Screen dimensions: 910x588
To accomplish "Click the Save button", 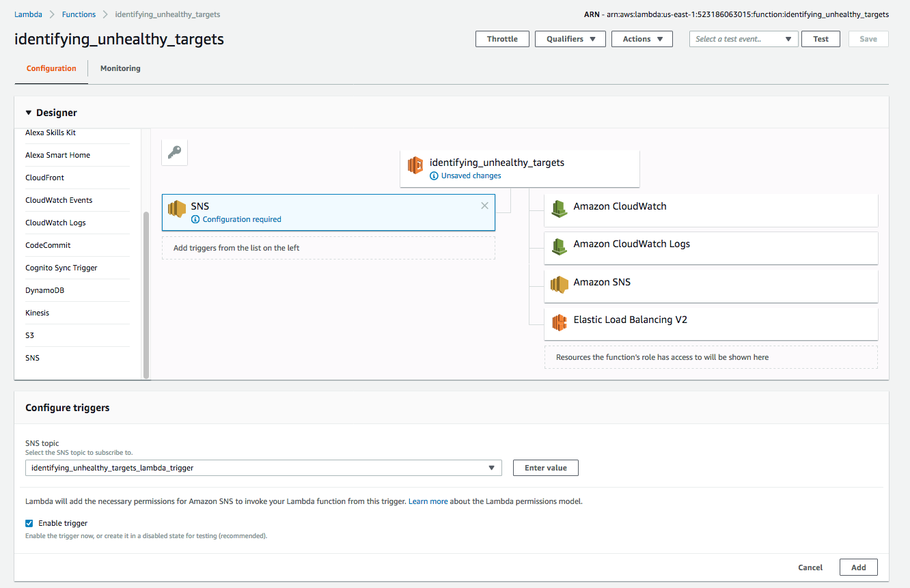I will click(868, 39).
